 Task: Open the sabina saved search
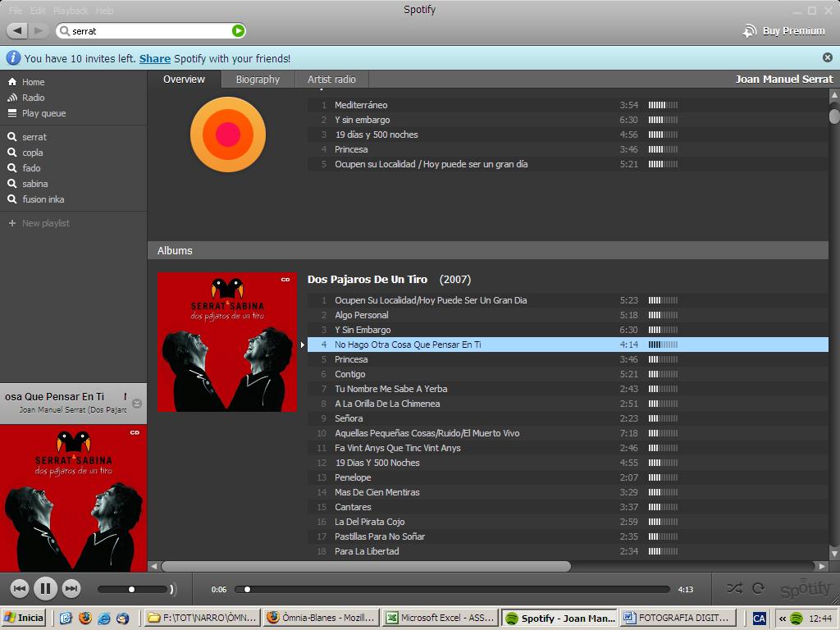34,183
